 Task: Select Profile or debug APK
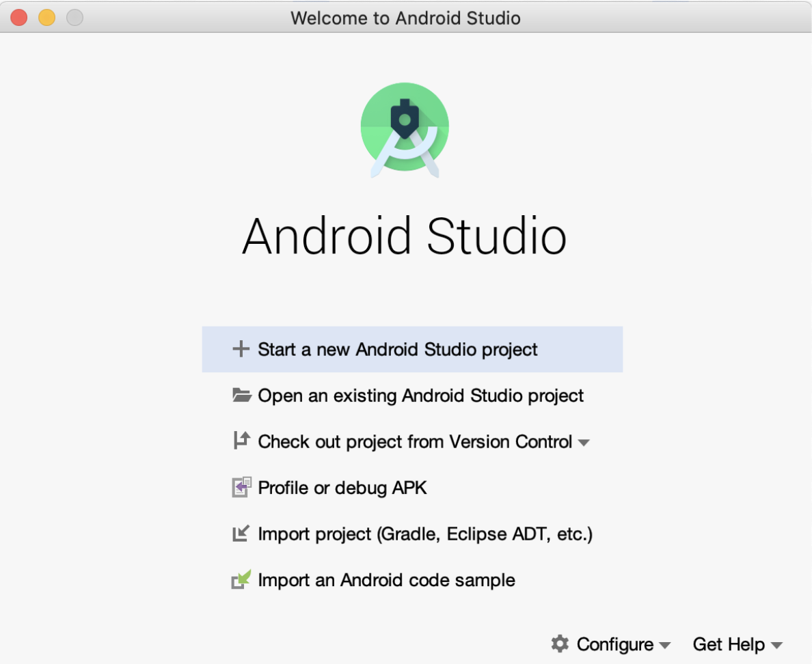[x=342, y=487]
